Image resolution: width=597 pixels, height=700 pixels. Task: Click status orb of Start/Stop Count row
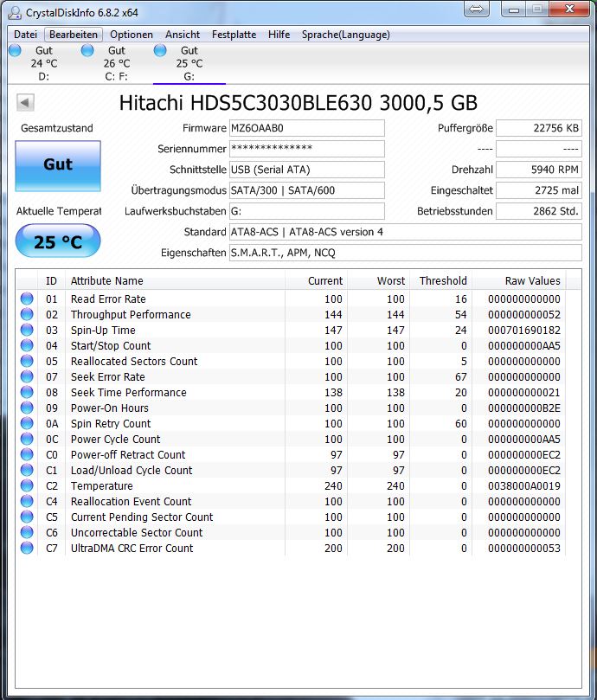point(27,345)
